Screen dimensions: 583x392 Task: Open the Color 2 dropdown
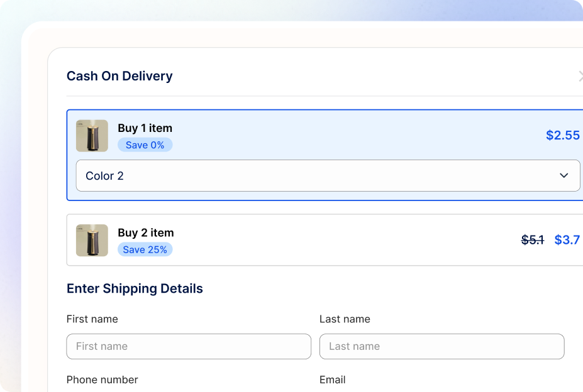328,175
